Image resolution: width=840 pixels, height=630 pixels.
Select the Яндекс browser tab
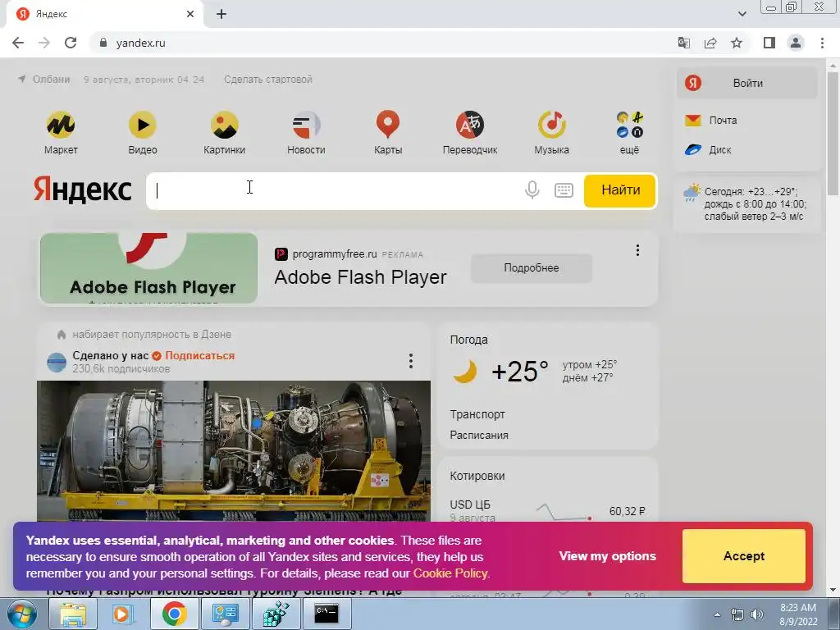coord(104,15)
